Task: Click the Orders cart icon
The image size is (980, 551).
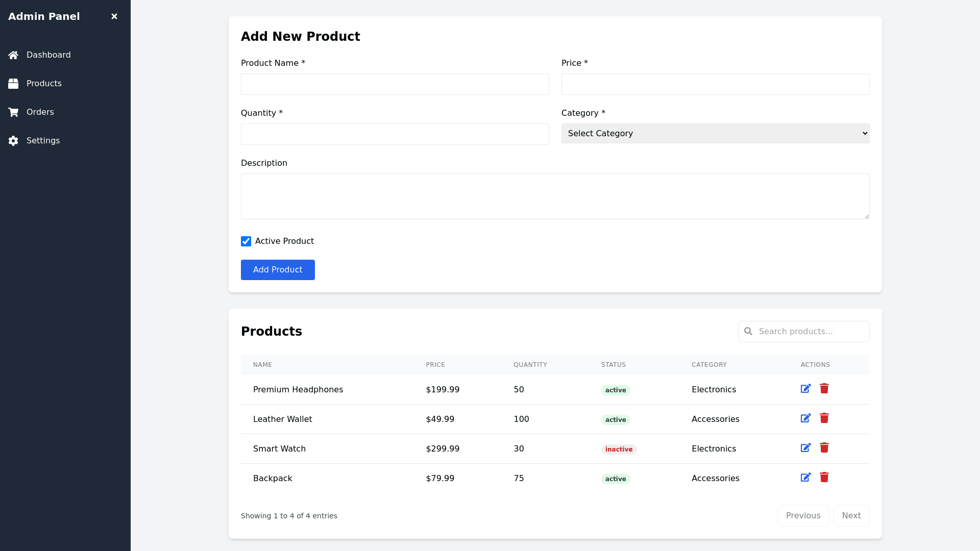Action: coord(13,112)
